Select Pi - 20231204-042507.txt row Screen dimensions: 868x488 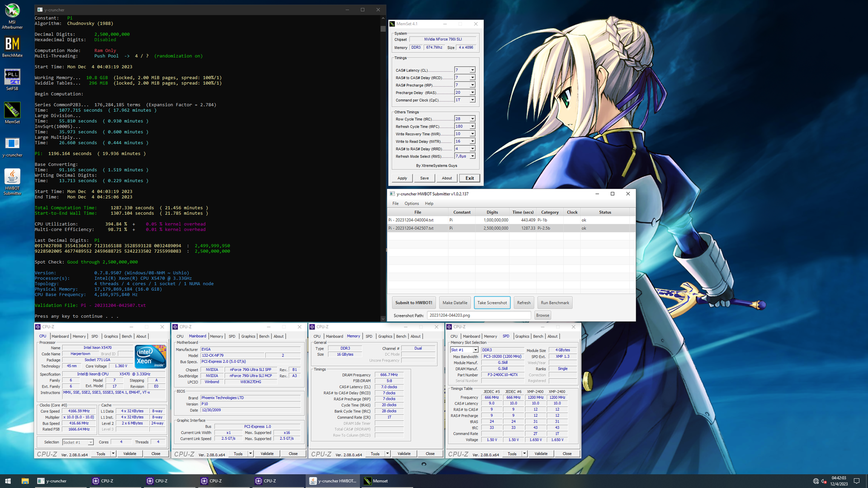(509, 228)
